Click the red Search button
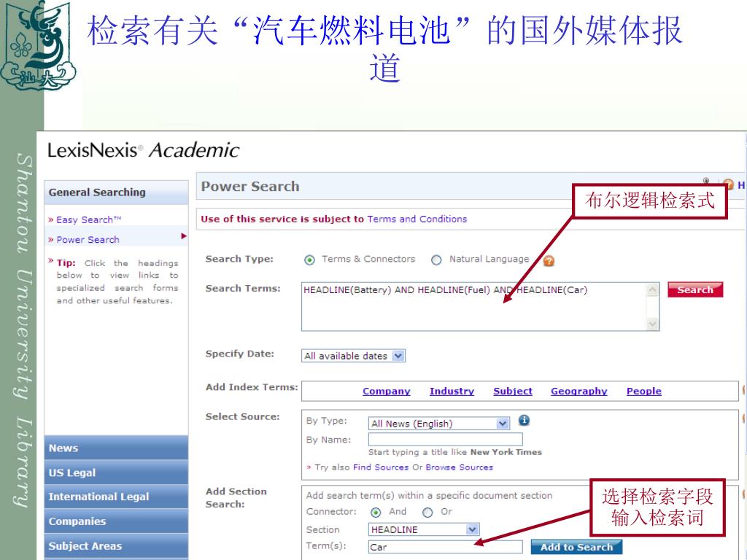Viewport: 747px width, 560px height. (x=695, y=289)
